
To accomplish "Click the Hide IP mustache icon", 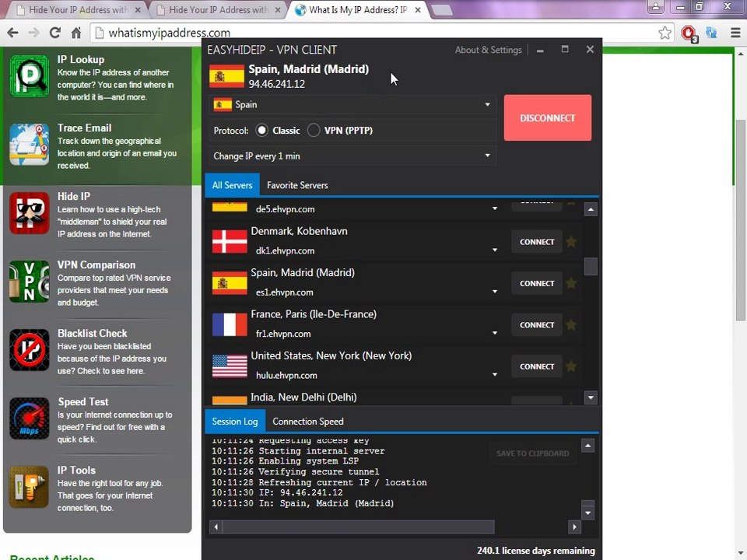I will point(29,213).
